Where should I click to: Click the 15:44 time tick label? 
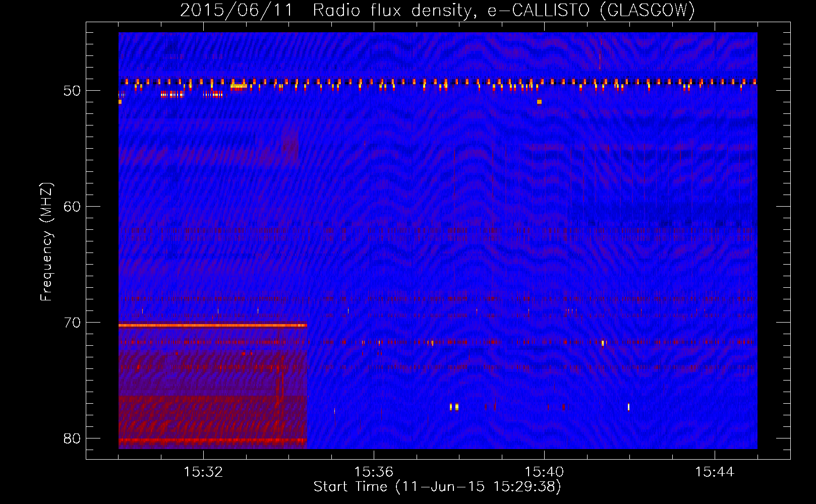tap(715, 472)
